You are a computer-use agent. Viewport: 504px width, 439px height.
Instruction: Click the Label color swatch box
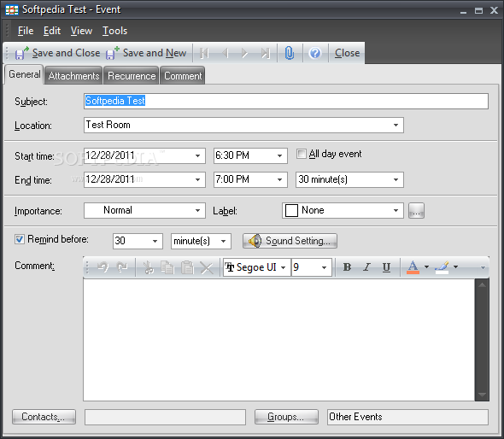pyautogui.click(x=291, y=211)
